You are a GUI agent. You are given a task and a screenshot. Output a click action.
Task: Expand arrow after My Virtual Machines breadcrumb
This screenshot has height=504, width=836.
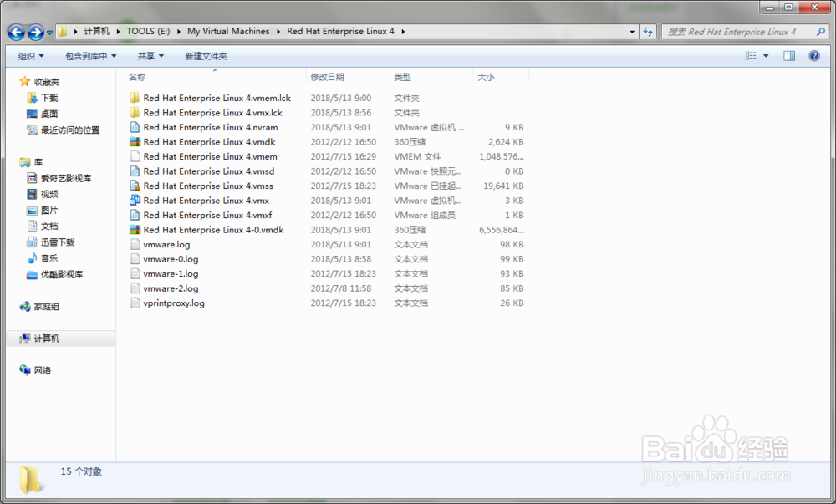point(278,32)
